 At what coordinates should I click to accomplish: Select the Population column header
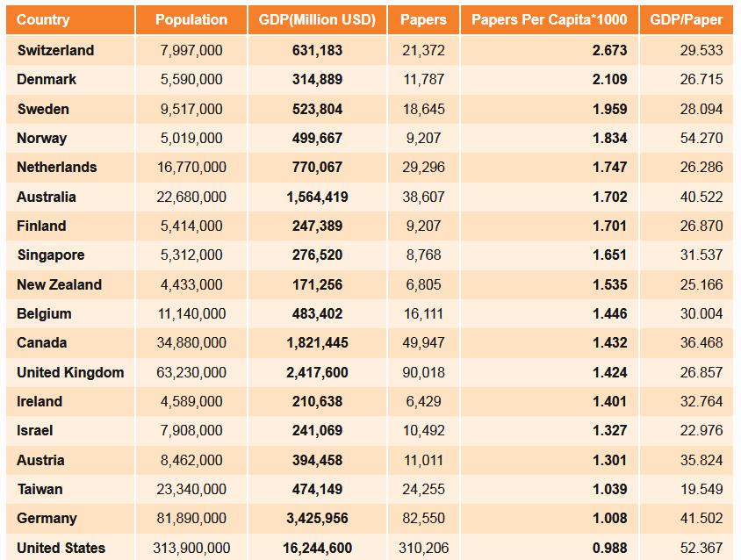[191, 20]
